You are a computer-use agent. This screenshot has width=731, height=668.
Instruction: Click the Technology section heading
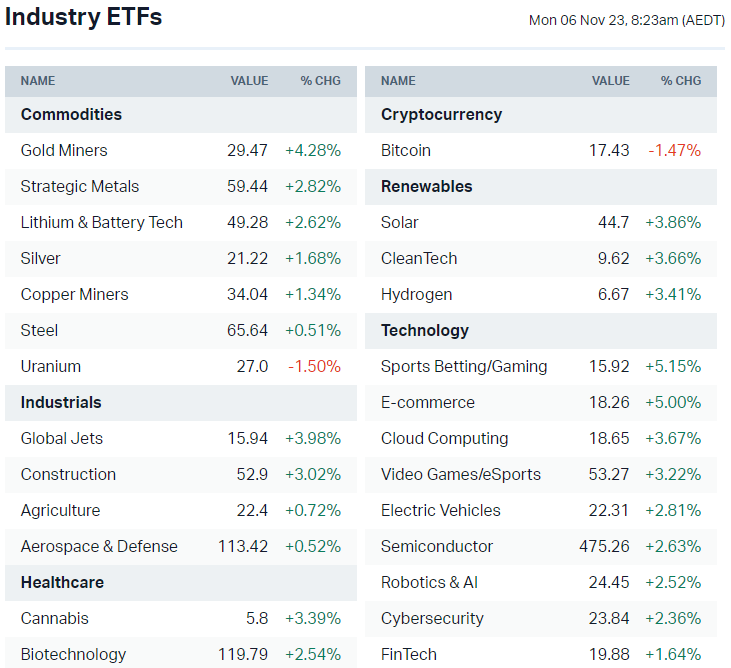[x=425, y=330]
